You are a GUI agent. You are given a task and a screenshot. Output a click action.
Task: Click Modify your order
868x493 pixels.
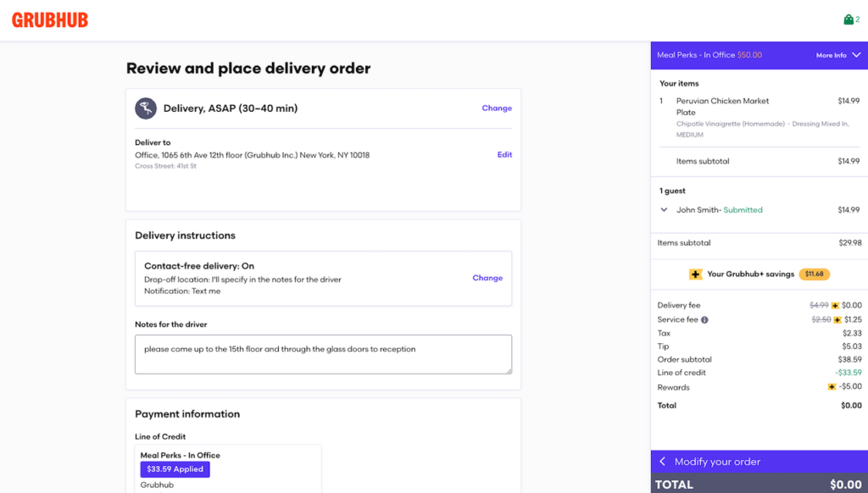click(x=717, y=462)
